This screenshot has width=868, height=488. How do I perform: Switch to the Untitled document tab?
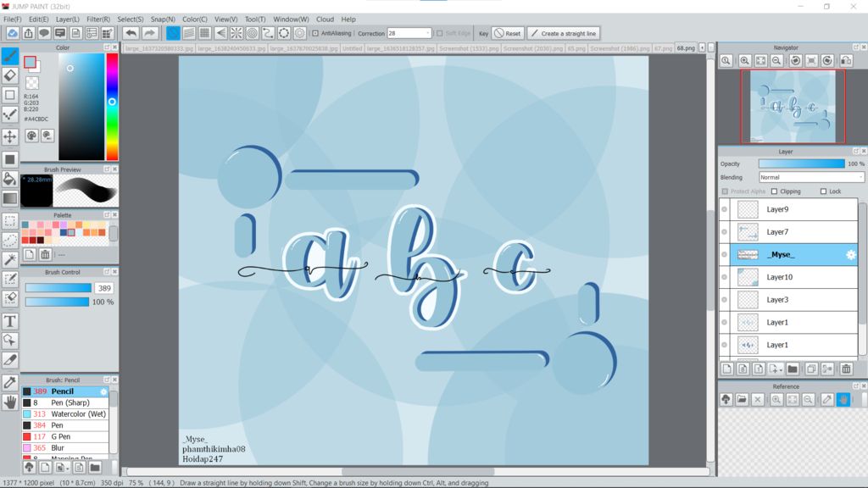click(x=352, y=48)
